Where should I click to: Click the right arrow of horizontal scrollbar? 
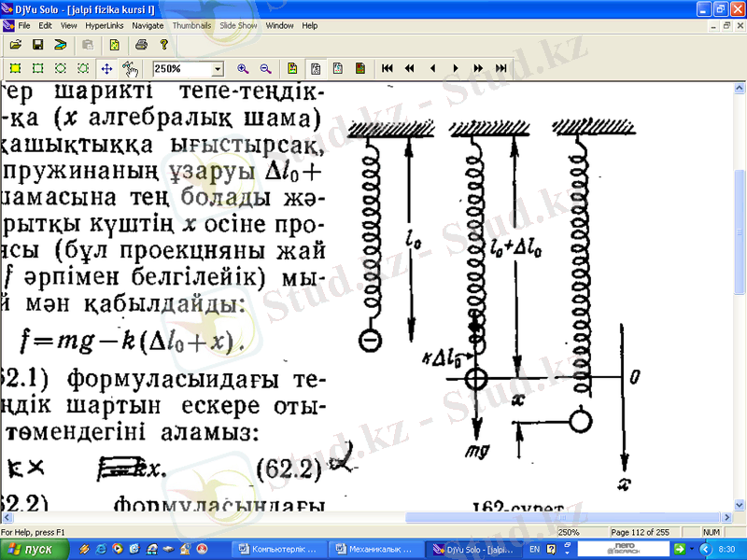coord(727,517)
